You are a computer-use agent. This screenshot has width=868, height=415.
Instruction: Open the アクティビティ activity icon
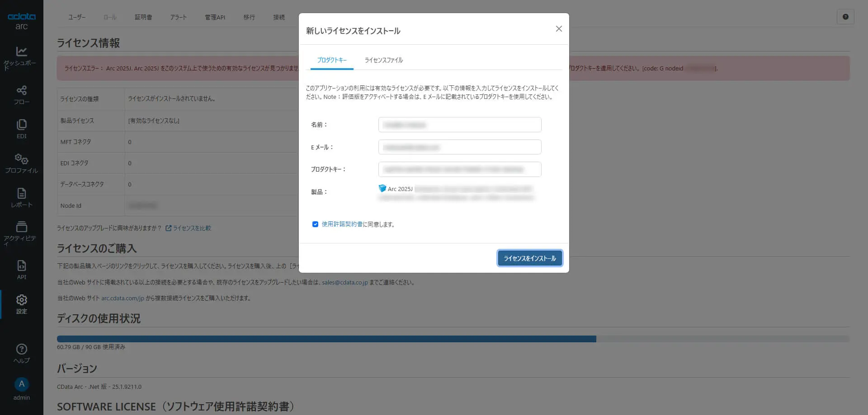point(21,227)
